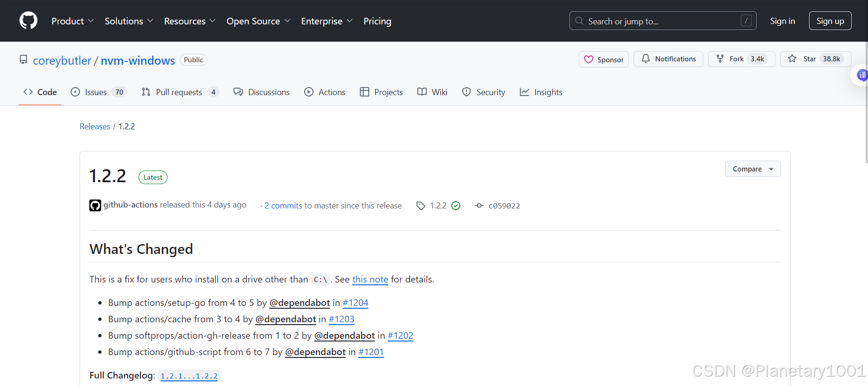Viewport: 868px width, 386px height.
Task: Click the Issues count badge 70
Action: pyautogui.click(x=119, y=92)
